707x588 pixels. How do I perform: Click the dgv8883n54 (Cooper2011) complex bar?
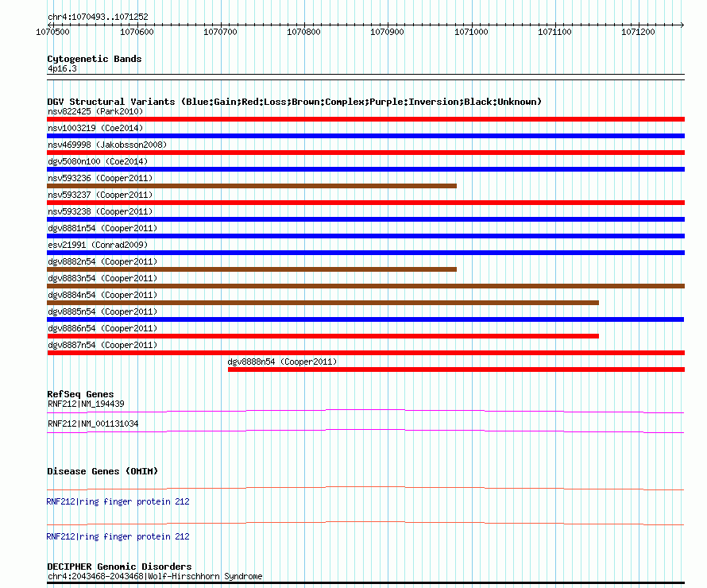coord(365,286)
